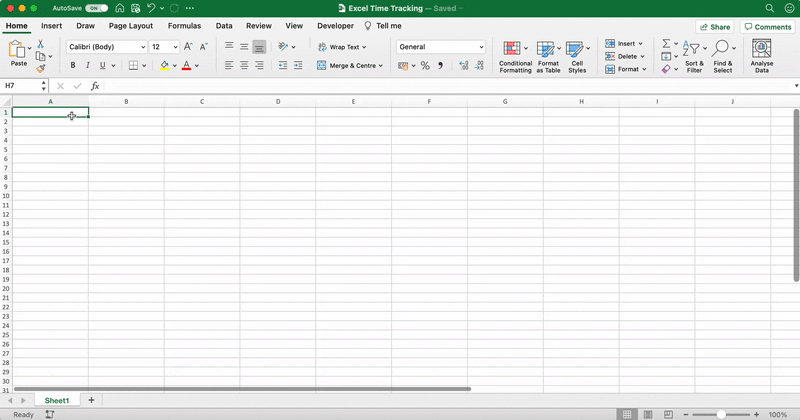Toggle the AutoSave switch
This screenshot has height=420, width=800.
pos(97,8)
